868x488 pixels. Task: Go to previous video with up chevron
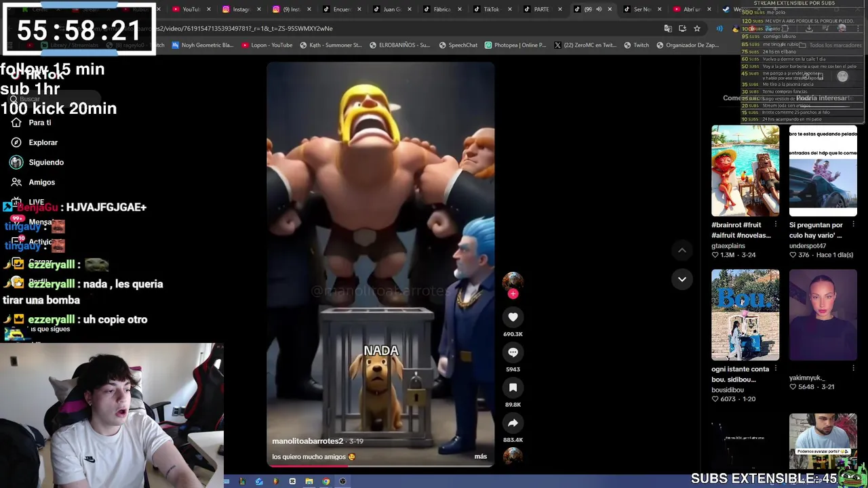point(682,251)
